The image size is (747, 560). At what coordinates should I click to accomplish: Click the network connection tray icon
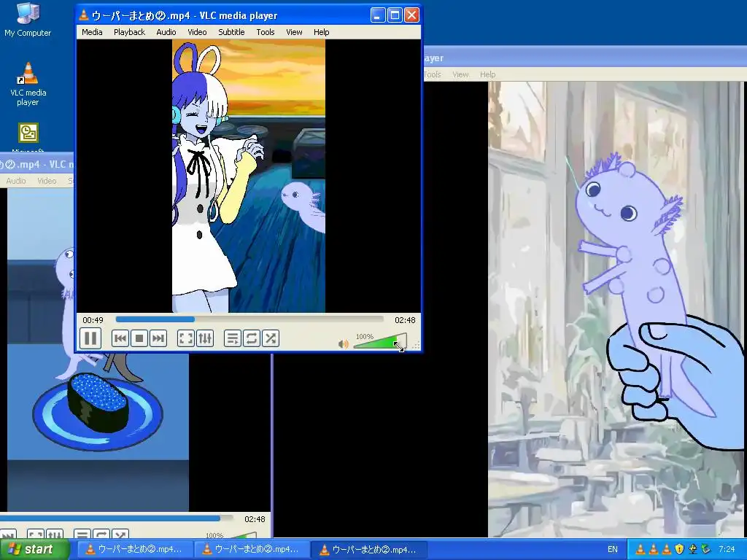[692, 550]
